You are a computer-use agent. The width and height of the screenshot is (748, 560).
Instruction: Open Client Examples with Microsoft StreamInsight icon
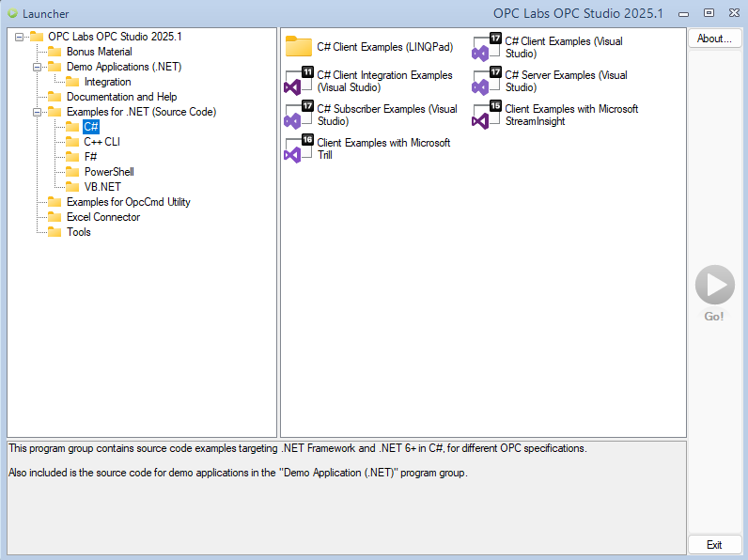point(487,116)
